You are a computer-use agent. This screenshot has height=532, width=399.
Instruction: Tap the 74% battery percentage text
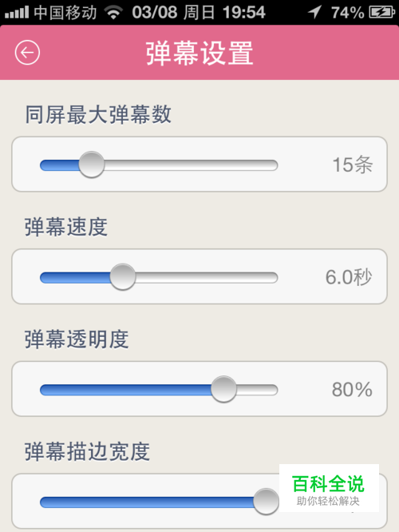[x=347, y=13]
